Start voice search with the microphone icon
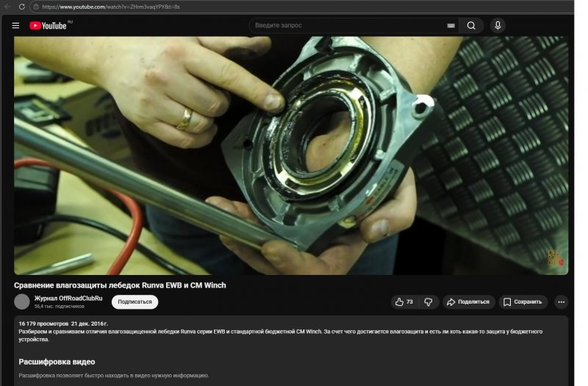 (x=498, y=26)
